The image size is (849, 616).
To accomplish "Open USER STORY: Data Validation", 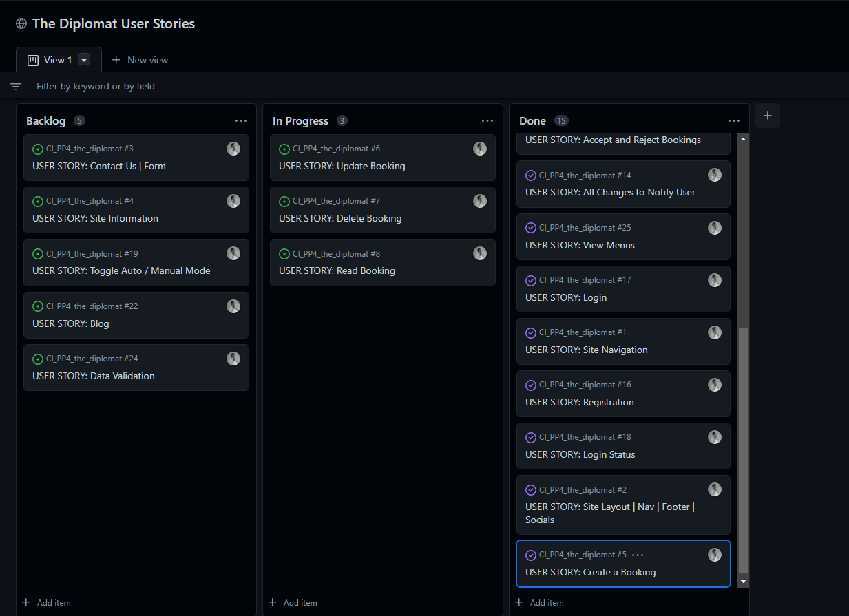I will pos(94,376).
